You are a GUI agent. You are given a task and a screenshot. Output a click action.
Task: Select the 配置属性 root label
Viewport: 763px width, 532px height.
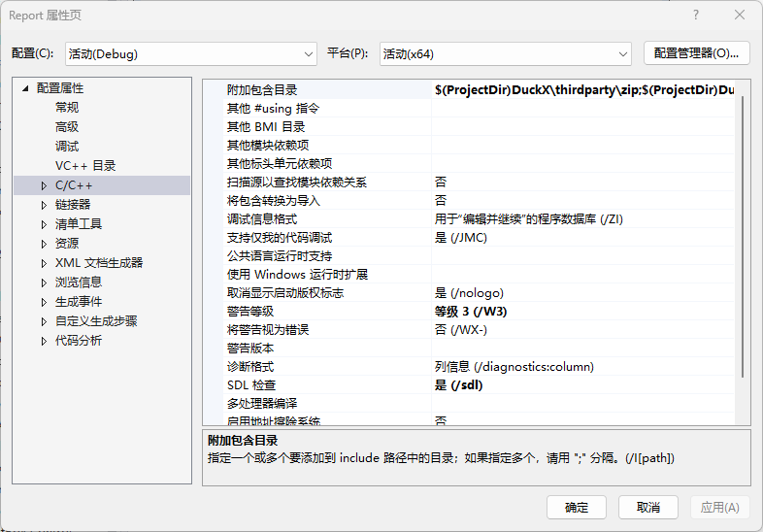click(x=60, y=88)
